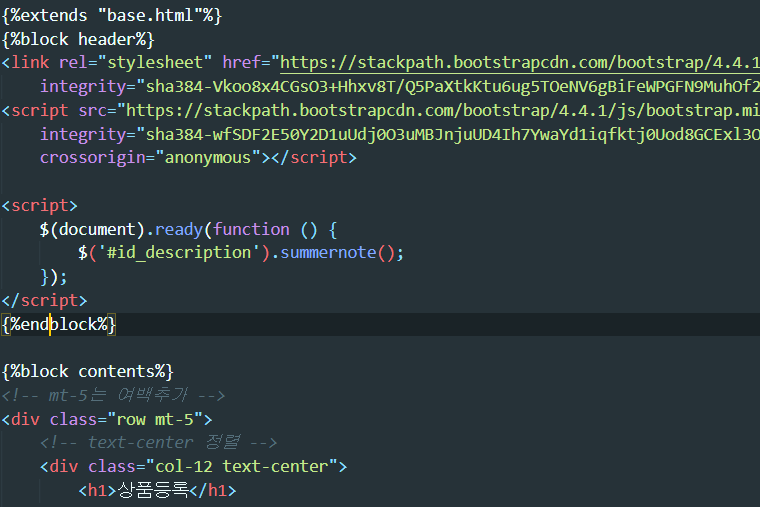760x507 pixels.
Task: Click the sha384-Vkoo8x4 integrity value
Action: [452, 87]
